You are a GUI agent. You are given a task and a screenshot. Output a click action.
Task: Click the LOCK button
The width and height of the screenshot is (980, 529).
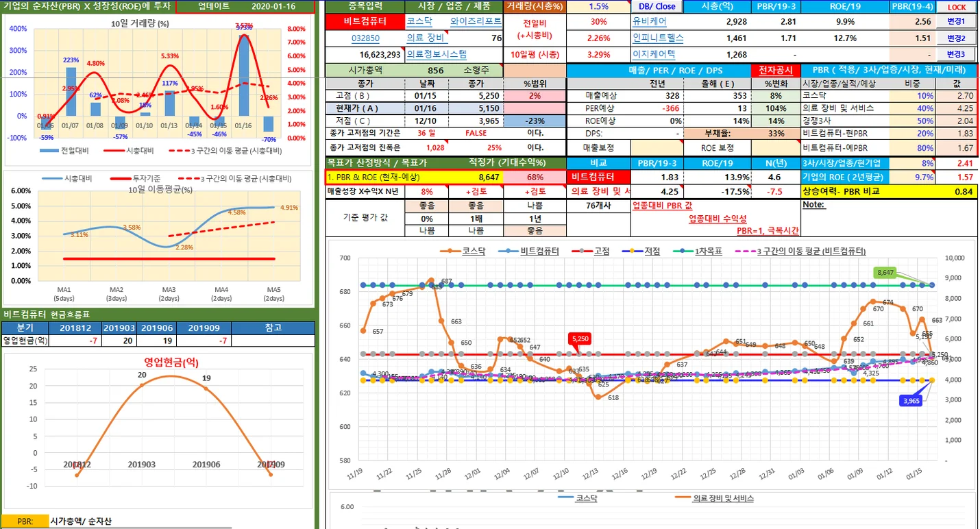(956, 7)
